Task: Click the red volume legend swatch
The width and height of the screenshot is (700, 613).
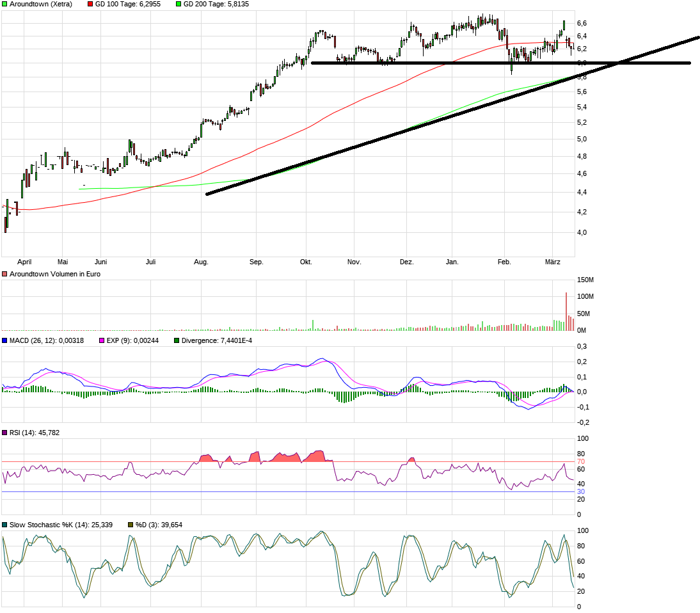Action: (4, 274)
